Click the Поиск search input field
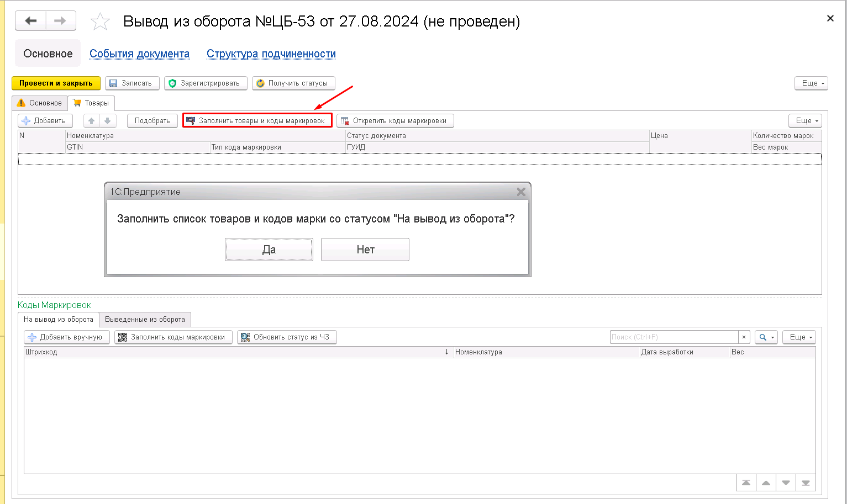The width and height of the screenshot is (847, 504). pos(674,337)
